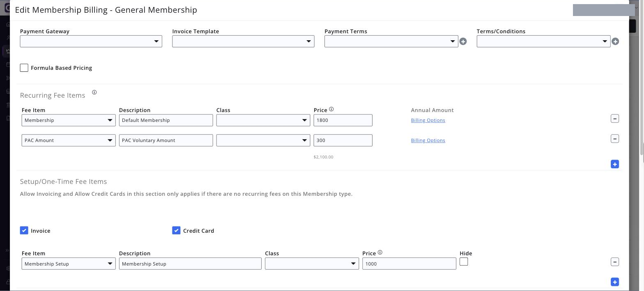Edit the Membership Setup description field
Viewport: 644px width, 291px height.
[190, 264]
